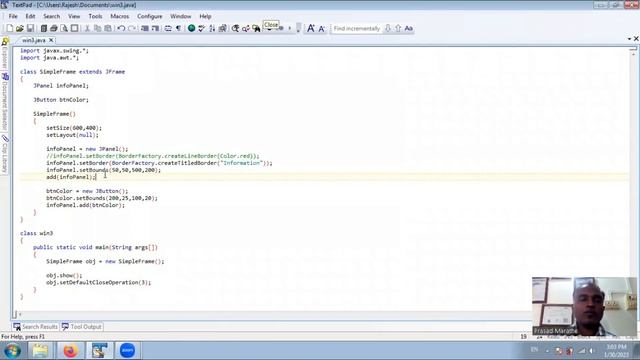Print the document with the printer icon

click(x=53, y=29)
